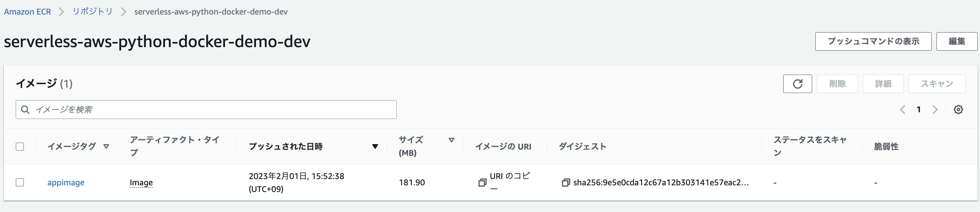Viewport: 980px width, 212px height.
Task: Click the copy image URI icon
Action: click(482, 183)
